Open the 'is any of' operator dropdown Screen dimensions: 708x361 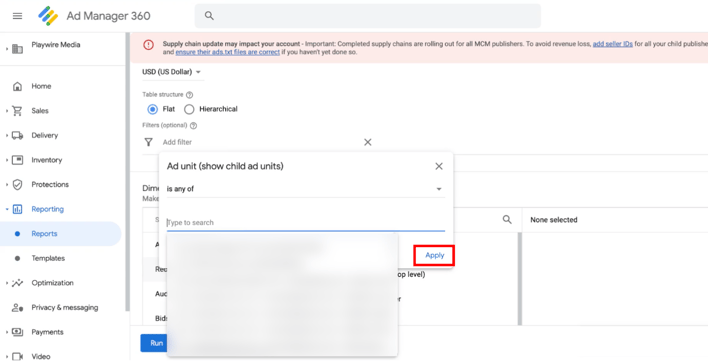pos(306,189)
